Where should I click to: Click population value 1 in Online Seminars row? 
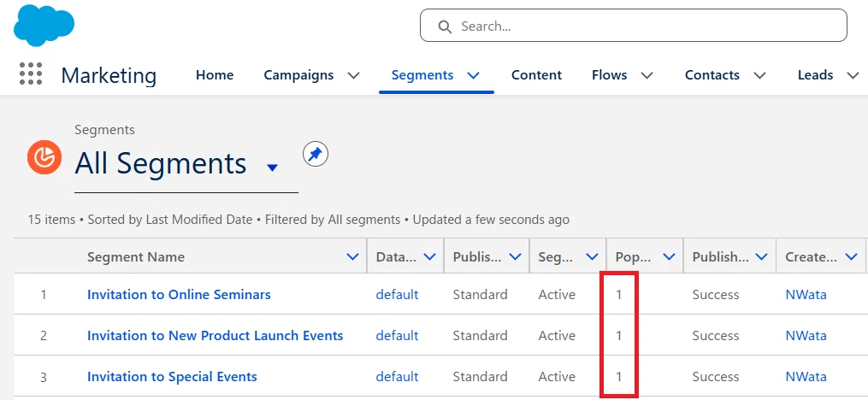tap(619, 294)
